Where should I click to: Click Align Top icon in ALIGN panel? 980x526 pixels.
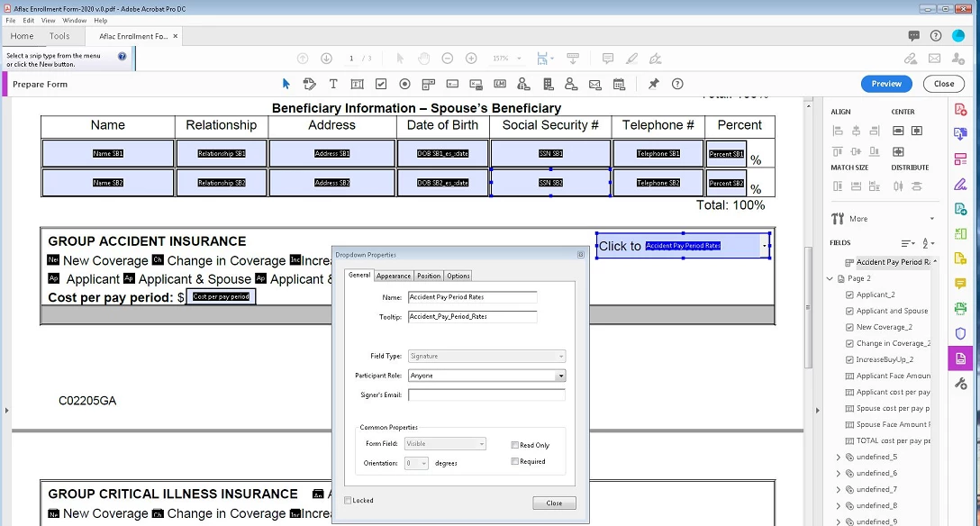point(838,151)
